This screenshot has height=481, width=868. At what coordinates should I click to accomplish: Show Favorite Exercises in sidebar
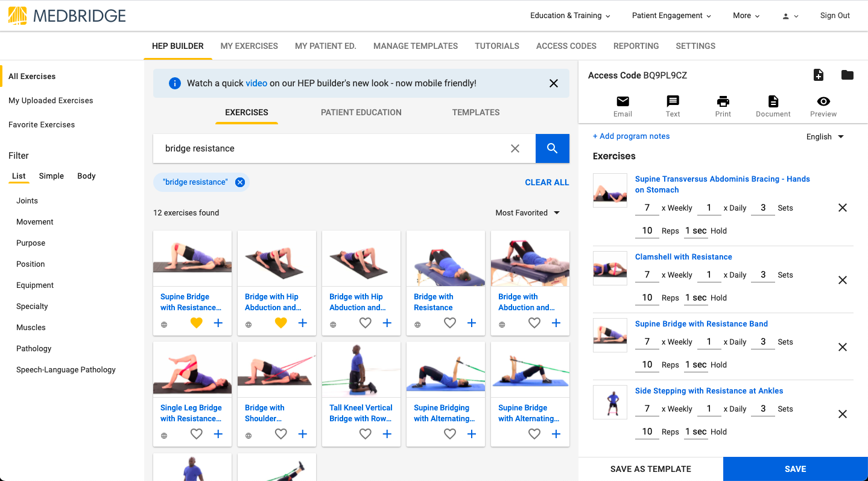click(42, 124)
